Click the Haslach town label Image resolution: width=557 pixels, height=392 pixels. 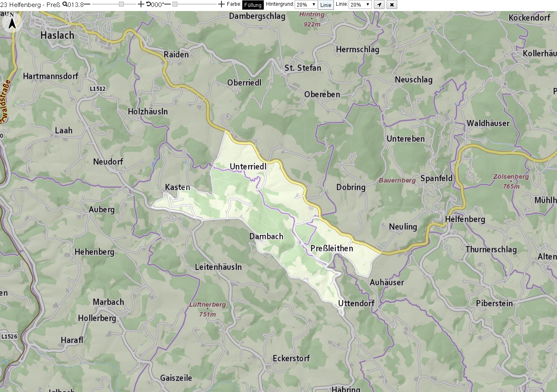point(57,36)
